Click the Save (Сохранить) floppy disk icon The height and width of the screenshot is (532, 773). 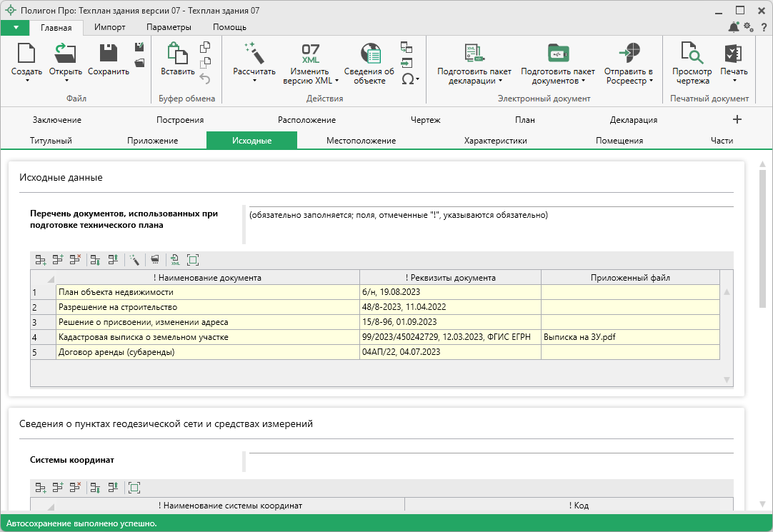point(108,54)
